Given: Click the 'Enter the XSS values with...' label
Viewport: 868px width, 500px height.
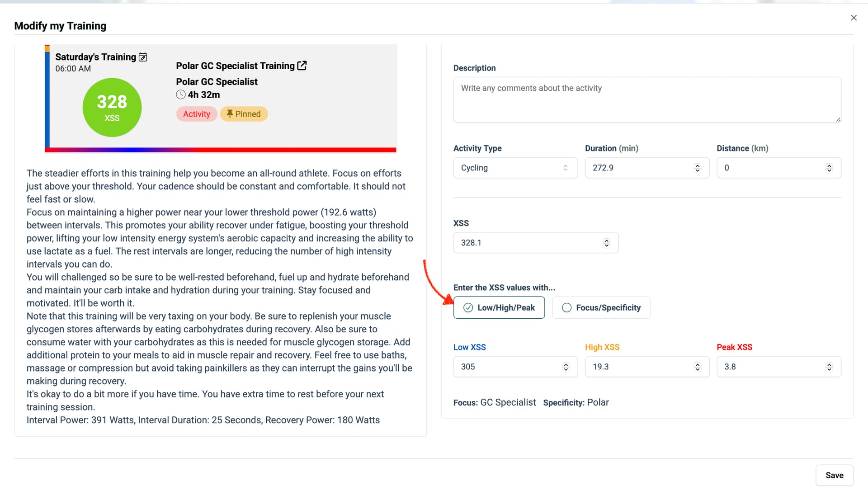Looking at the screenshot, I should point(504,288).
